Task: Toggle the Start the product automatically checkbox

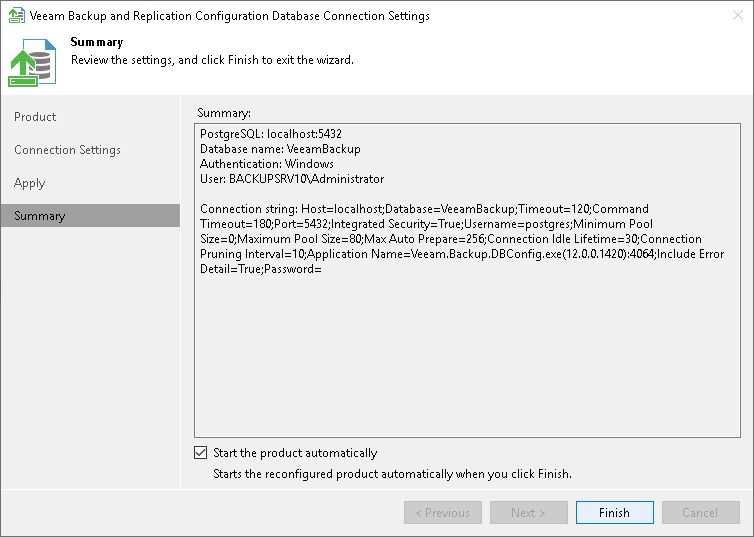Action: coord(201,453)
